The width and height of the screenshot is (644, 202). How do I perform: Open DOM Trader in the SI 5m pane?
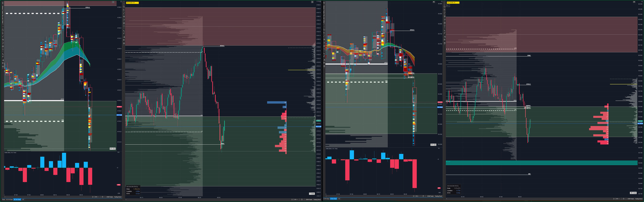(430, 196)
